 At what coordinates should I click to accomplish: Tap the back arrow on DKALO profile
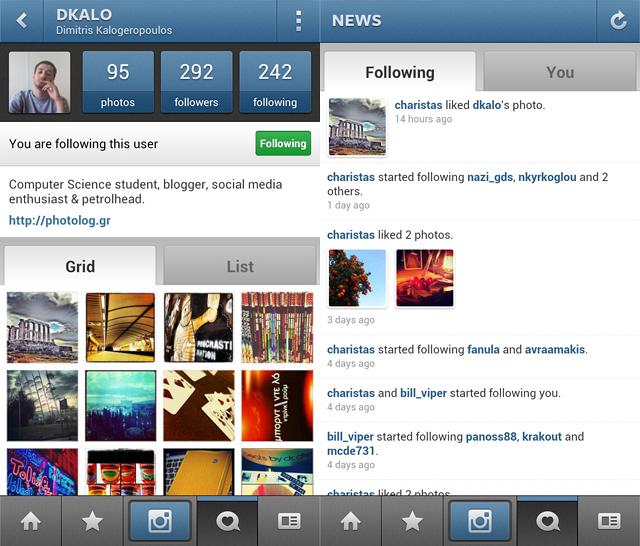(22, 20)
